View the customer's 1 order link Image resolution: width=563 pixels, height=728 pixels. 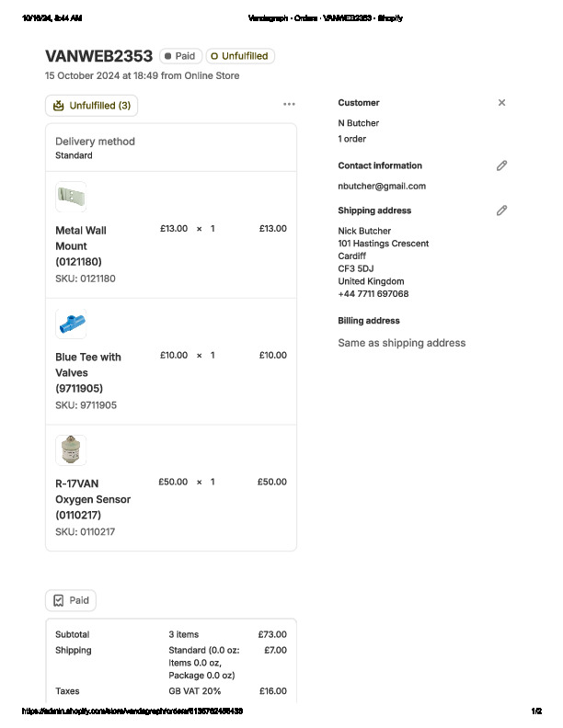pyautogui.click(x=352, y=139)
